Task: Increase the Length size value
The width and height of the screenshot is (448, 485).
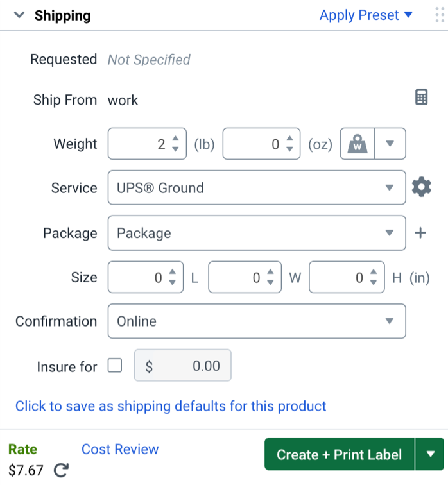Action: coord(172,271)
